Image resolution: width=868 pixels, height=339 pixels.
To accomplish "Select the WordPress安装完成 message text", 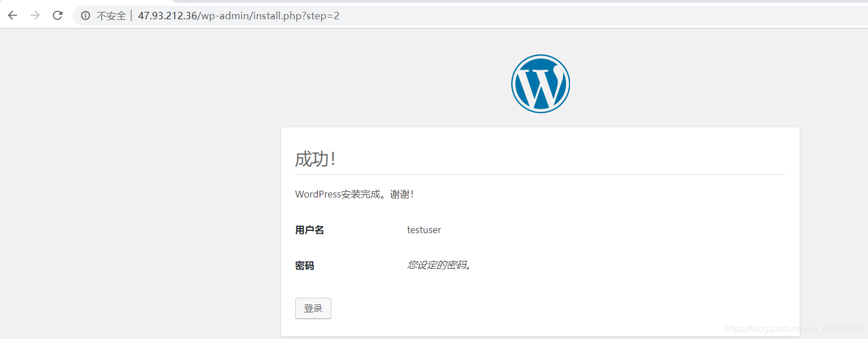I will [355, 194].
